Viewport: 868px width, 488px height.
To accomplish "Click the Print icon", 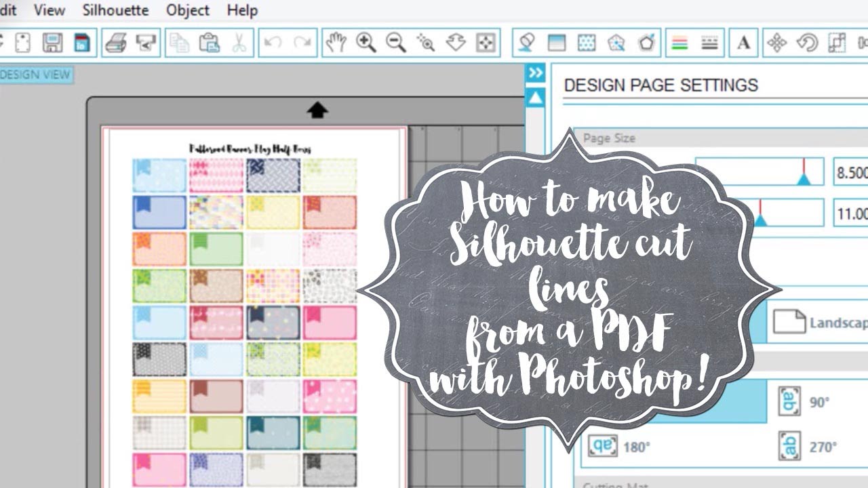I will [x=116, y=43].
